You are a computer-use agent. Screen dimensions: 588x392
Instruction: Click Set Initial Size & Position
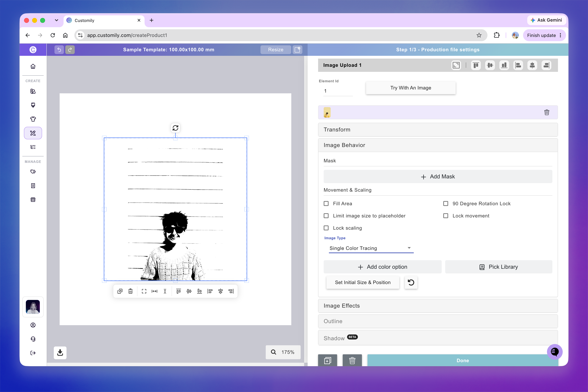point(363,282)
